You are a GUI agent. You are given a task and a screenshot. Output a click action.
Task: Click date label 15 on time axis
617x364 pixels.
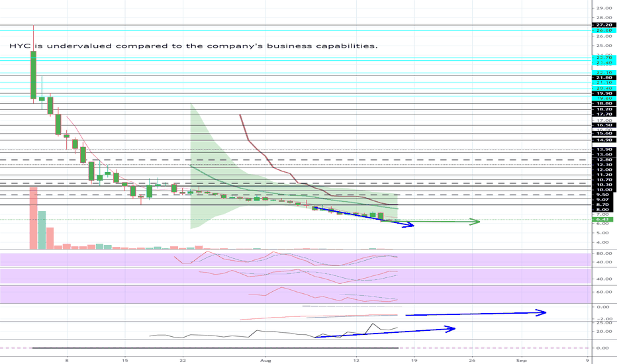124,360
